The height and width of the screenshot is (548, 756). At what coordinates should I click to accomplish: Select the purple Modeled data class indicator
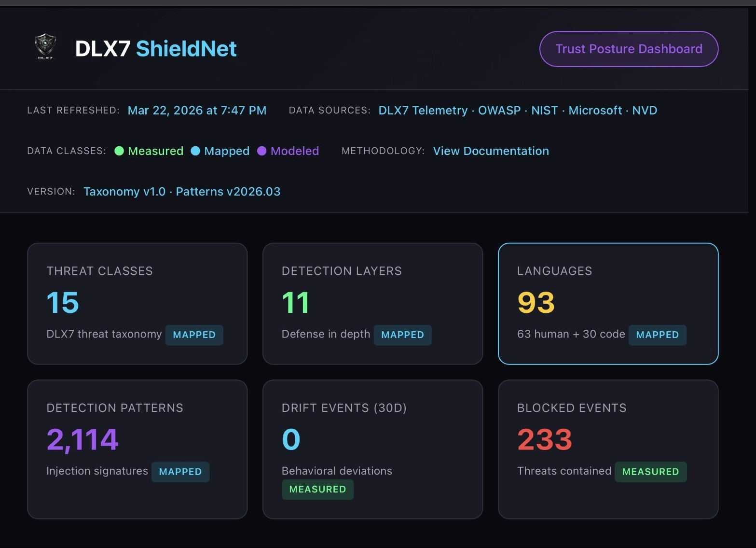[x=261, y=151]
